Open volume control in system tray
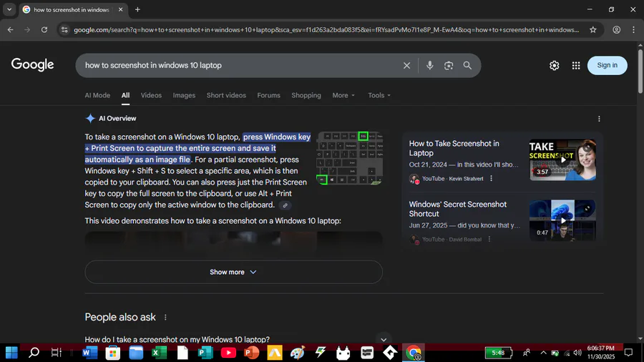The image size is (644, 362). pos(577,353)
